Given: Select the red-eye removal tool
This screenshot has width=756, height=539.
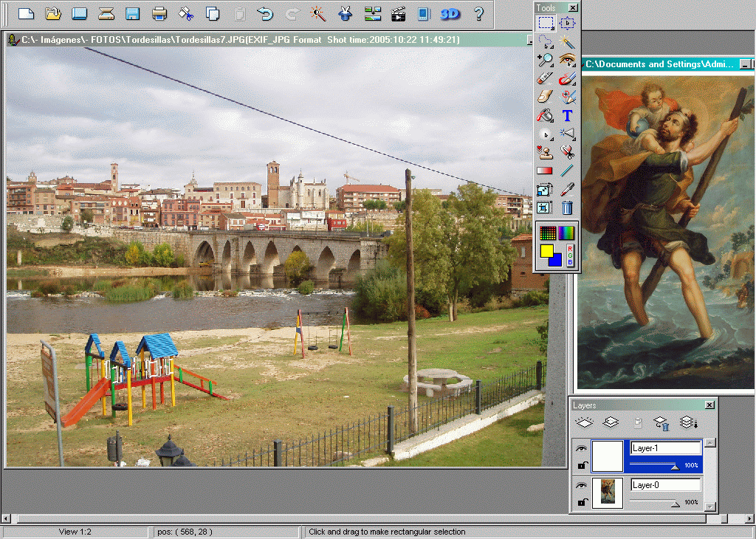Looking at the screenshot, I should pos(566,59).
